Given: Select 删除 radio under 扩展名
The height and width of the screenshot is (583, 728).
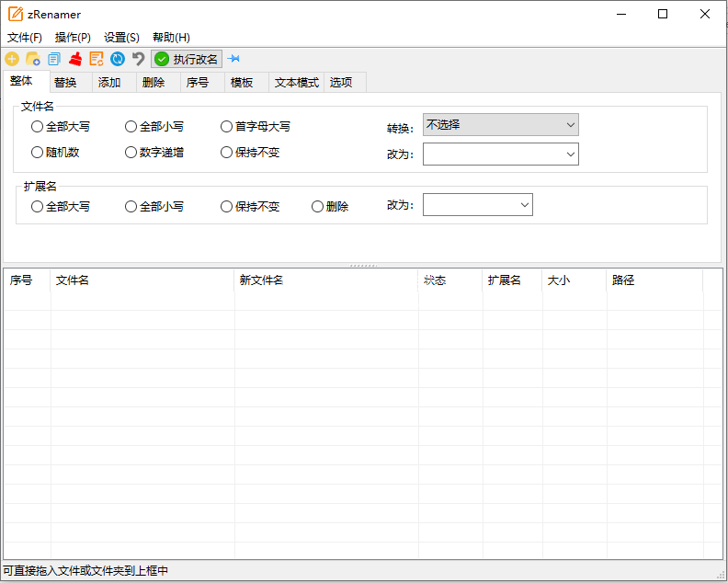Looking at the screenshot, I should [330, 206].
